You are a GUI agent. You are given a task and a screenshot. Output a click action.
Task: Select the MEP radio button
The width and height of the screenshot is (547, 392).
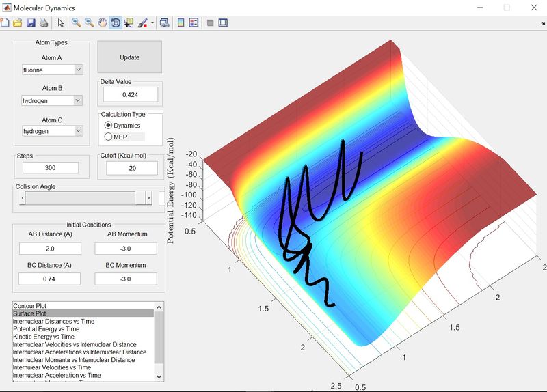pyautogui.click(x=108, y=137)
